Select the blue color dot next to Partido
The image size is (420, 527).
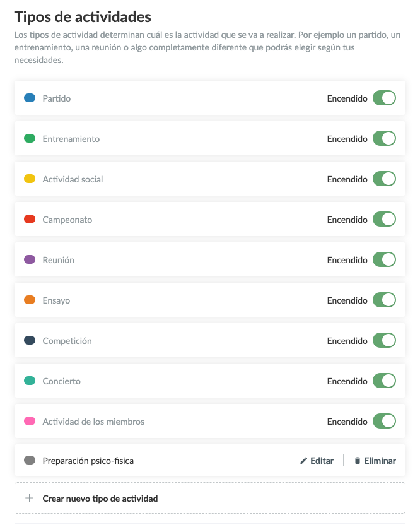click(29, 98)
